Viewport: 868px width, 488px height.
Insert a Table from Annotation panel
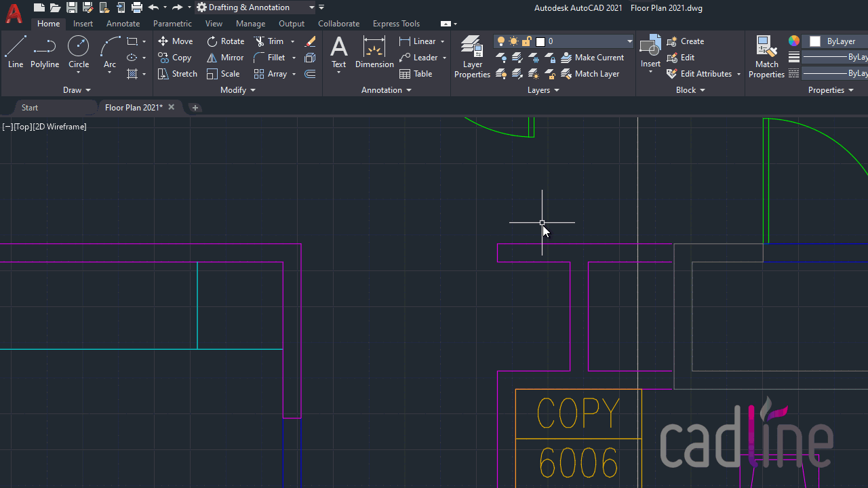pyautogui.click(x=416, y=74)
